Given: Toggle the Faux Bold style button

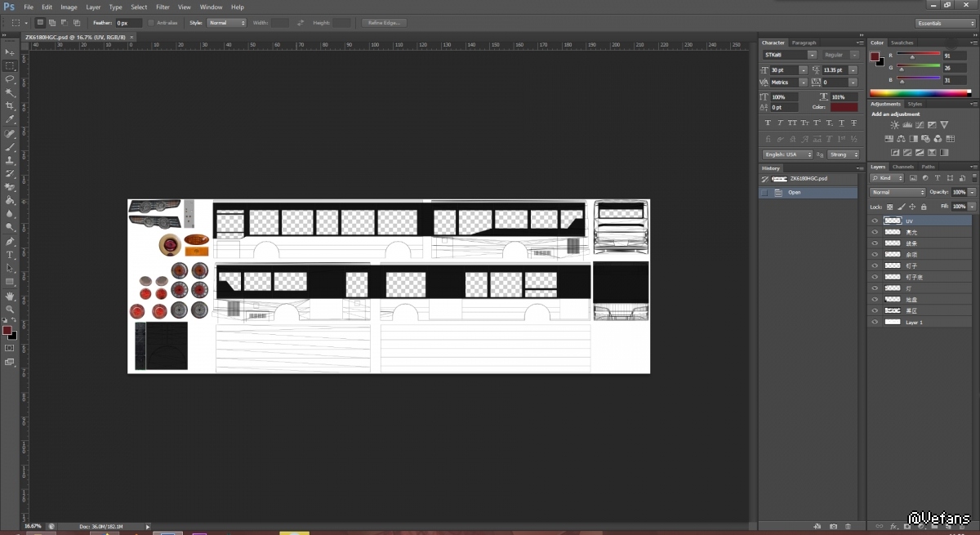Looking at the screenshot, I should click(768, 123).
